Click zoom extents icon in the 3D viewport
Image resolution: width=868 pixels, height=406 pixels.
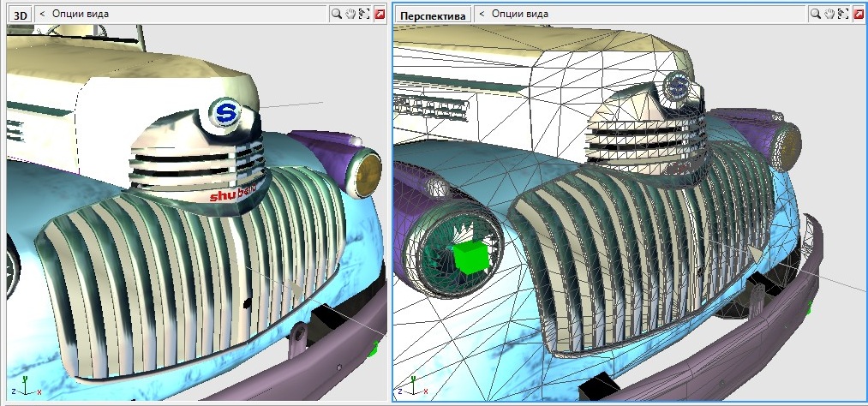pos(364,14)
